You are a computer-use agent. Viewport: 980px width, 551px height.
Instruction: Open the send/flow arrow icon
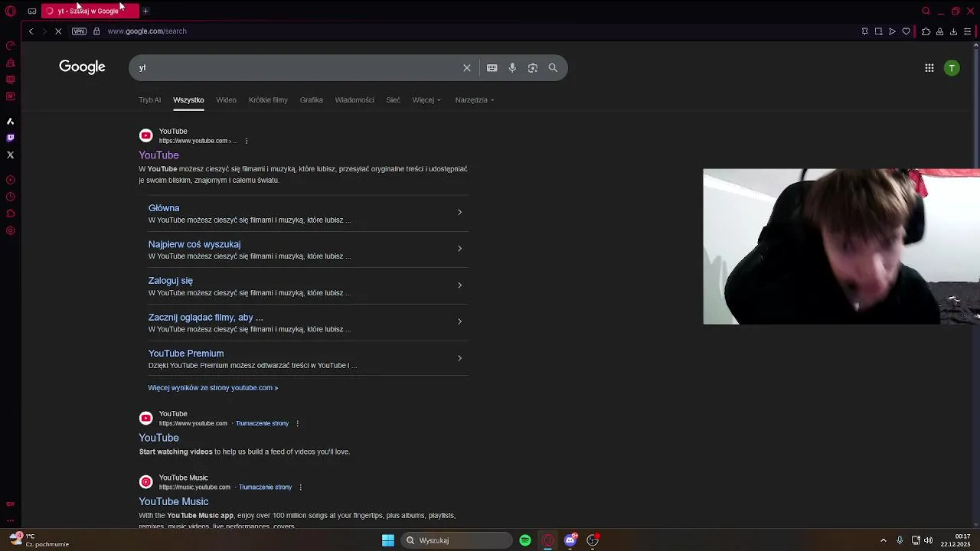point(893,31)
